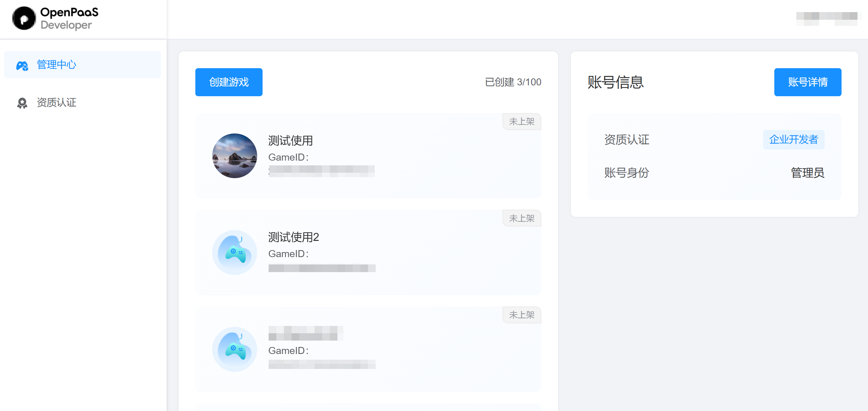
Task: Click the GameID label under 测试使用
Action: 288,157
